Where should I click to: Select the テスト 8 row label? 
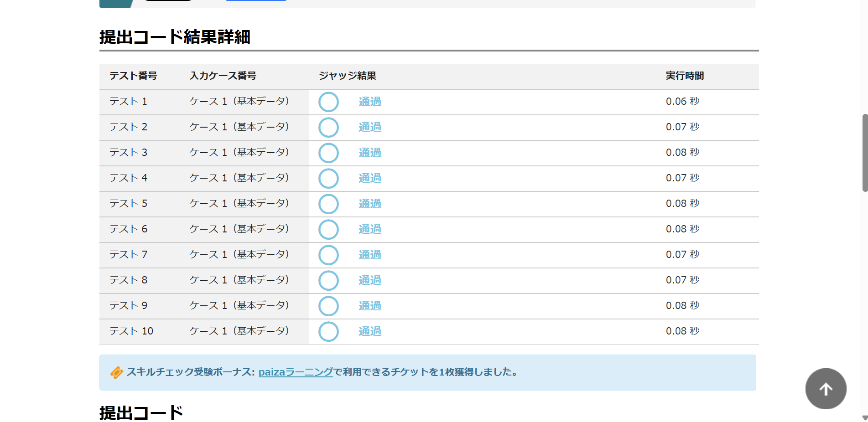tap(128, 280)
